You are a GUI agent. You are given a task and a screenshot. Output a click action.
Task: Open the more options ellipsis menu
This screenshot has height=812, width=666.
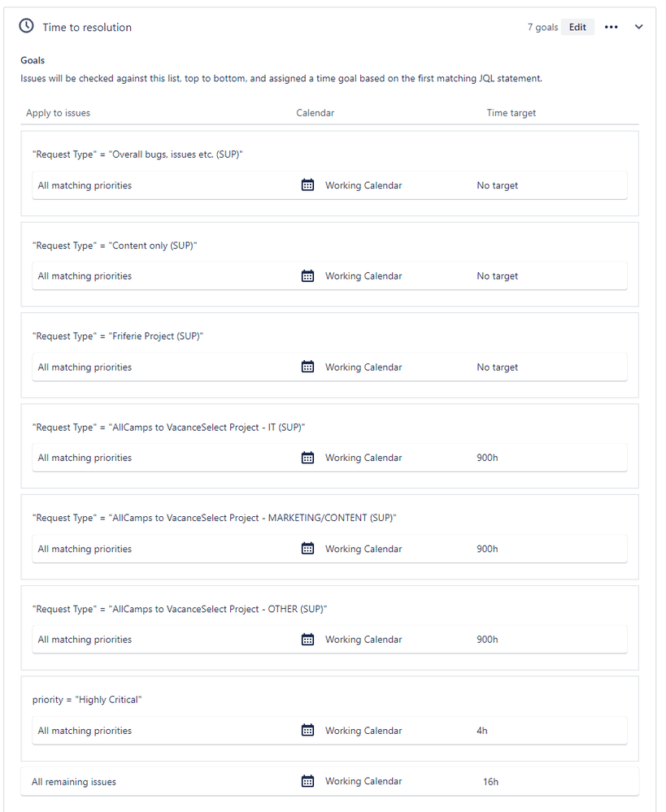tap(612, 27)
